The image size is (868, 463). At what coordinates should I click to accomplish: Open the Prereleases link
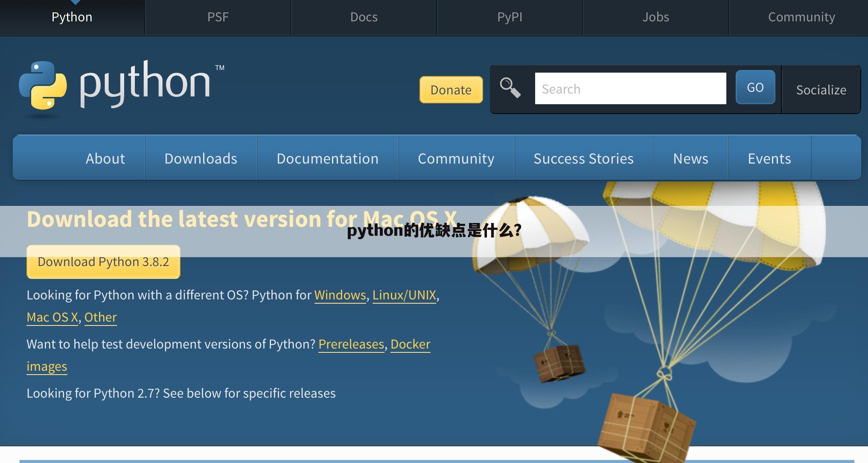pyautogui.click(x=351, y=344)
